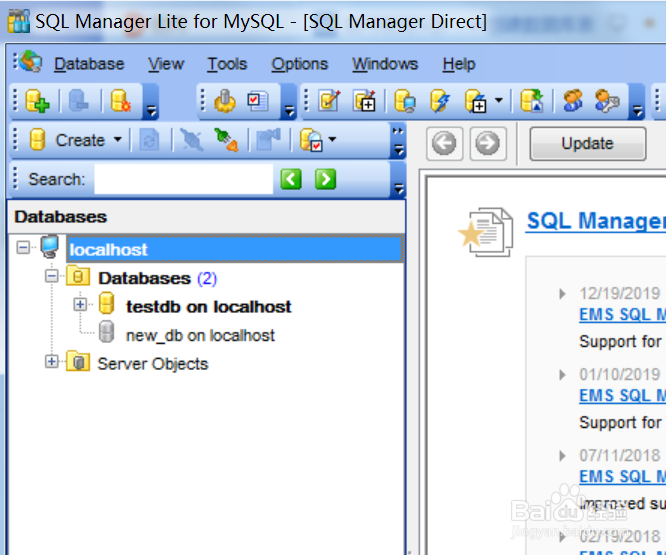This screenshot has width=666, height=555.
Task: Click the database monitor icon
Action: click(x=405, y=101)
